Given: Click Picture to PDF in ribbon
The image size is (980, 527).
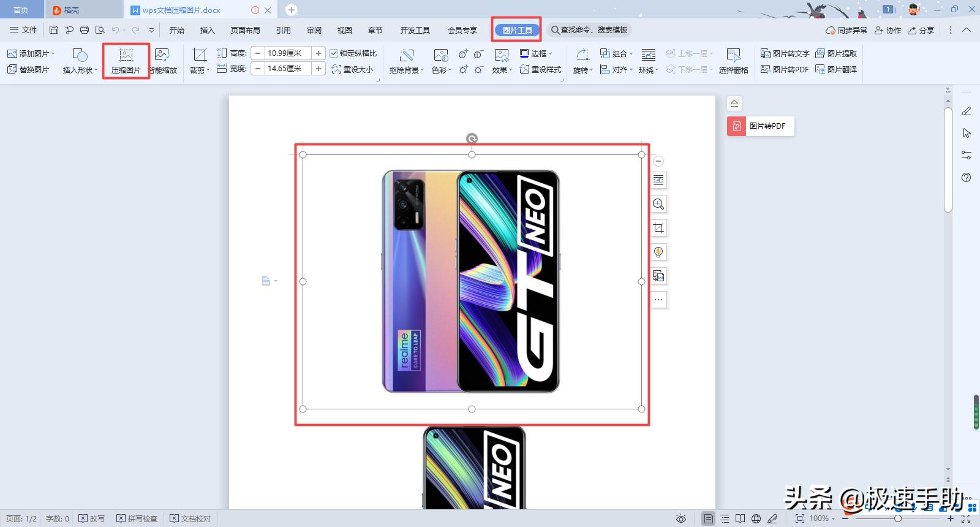Looking at the screenshot, I should pyautogui.click(x=785, y=69).
